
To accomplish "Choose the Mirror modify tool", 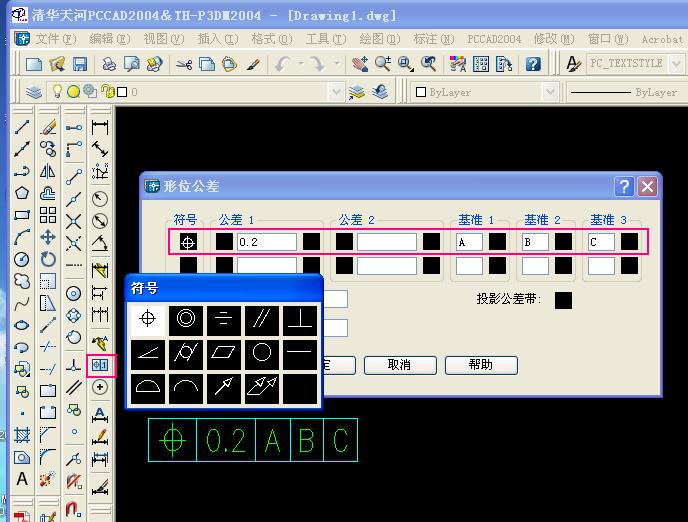I will [48, 171].
